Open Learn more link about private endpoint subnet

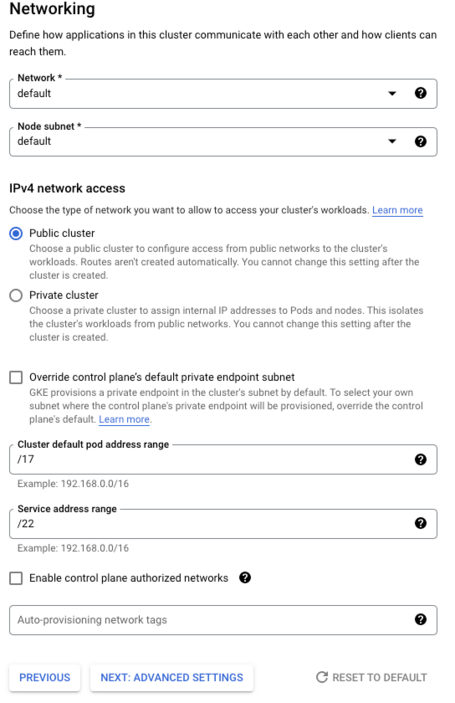tap(124, 420)
